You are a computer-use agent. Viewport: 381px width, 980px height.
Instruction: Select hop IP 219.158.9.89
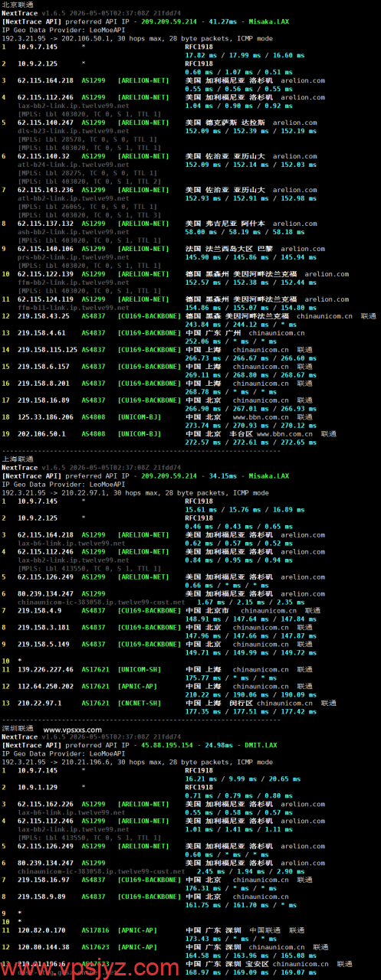(41, 897)
